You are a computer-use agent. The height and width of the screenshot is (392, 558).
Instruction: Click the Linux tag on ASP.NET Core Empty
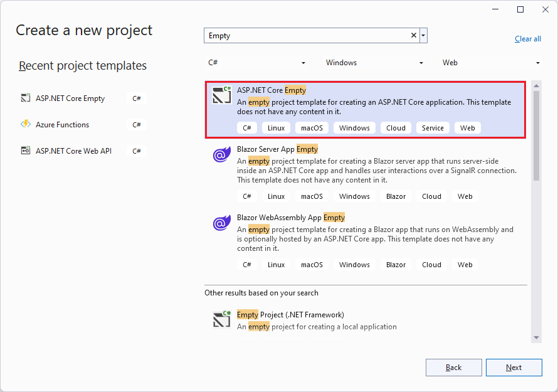276,127
